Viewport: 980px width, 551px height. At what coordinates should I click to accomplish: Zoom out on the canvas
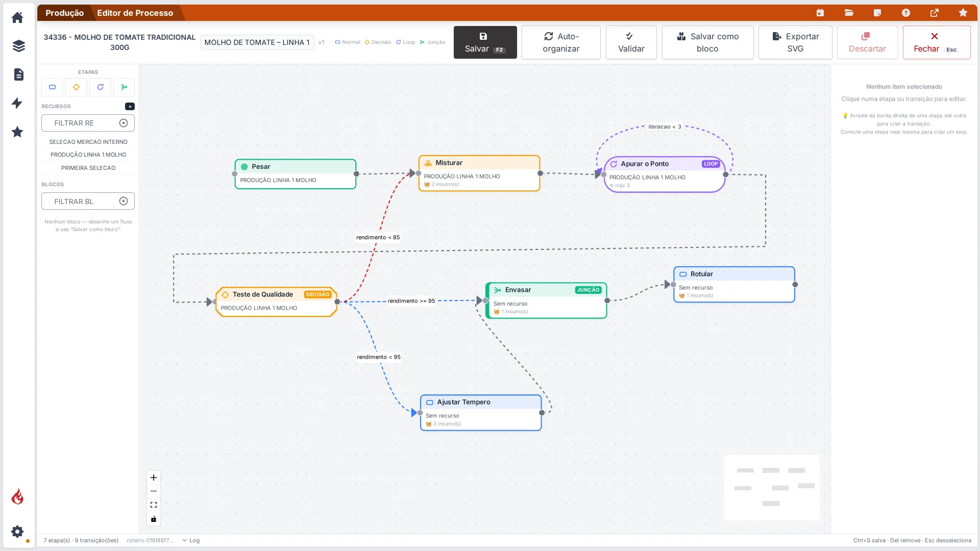pyautogui.click(x=154, y=491)
